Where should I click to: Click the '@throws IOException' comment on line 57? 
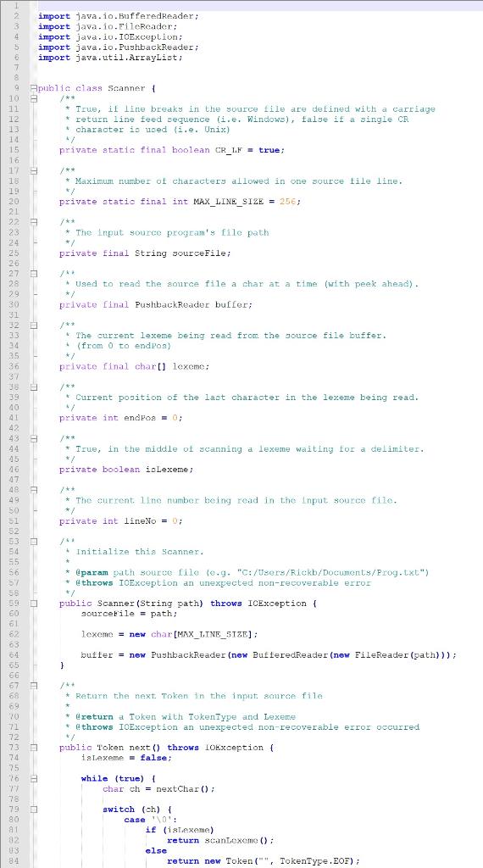[218, 582]
